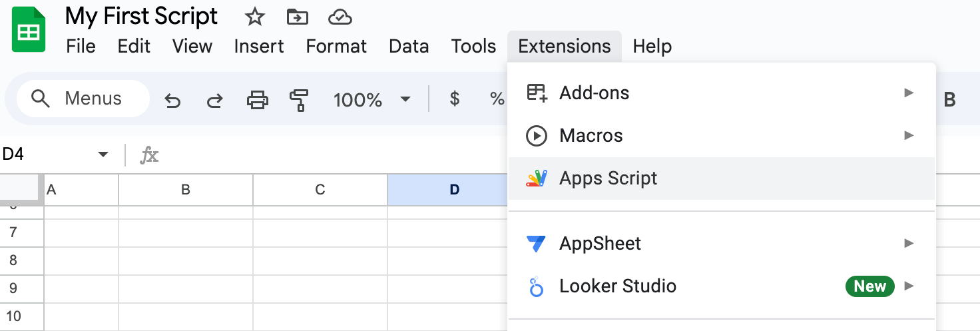
Task: Choose Macros from Extensions menu
Action: [x=722, y=136]
